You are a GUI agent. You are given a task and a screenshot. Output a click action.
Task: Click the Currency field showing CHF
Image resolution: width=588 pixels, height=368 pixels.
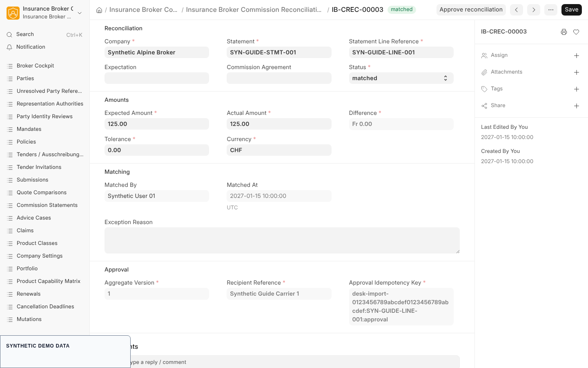279,150
